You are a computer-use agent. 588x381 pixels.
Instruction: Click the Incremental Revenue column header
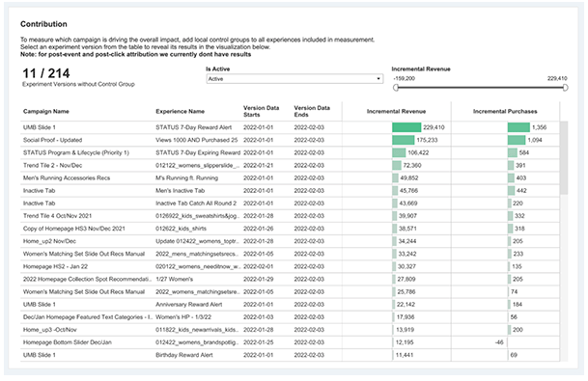coord(396,111)
